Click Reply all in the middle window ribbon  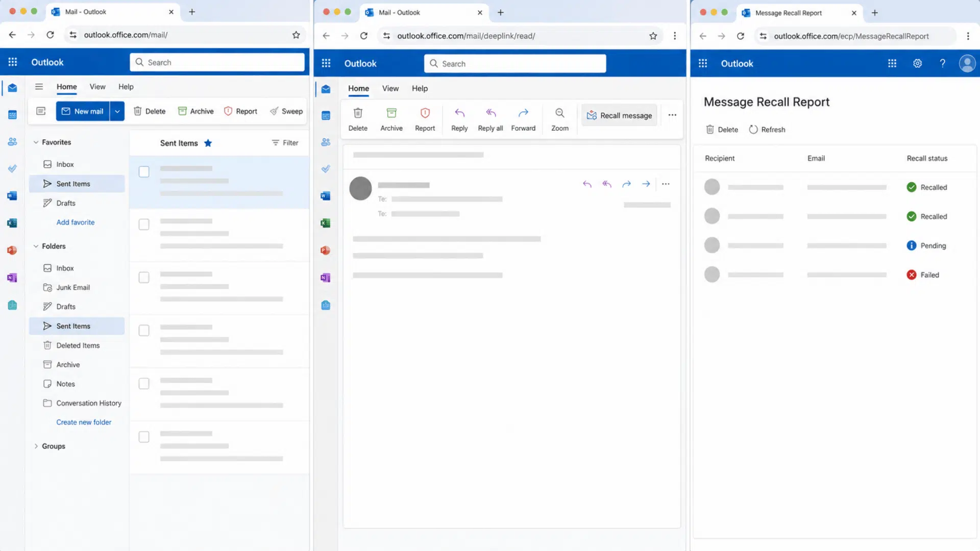pos(491,119)
